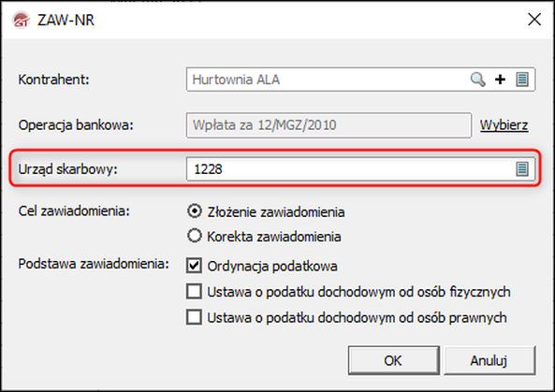The height and width of the screenshot is (392, 555).
Task: Click the Podstawa zawiadomienia label
Action: coord(94,264)
